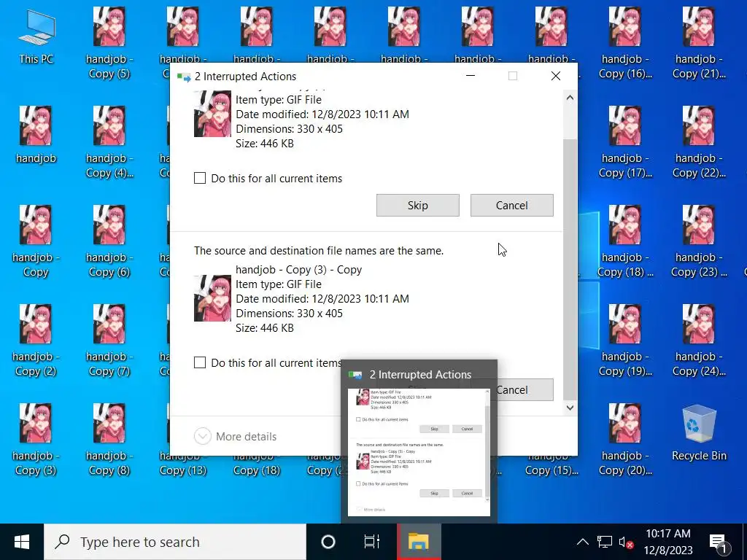This screenshot has width=747, height=560.
Task: Select desktop file 'handjob - Copy (19)...'
Action: point(625,340)
